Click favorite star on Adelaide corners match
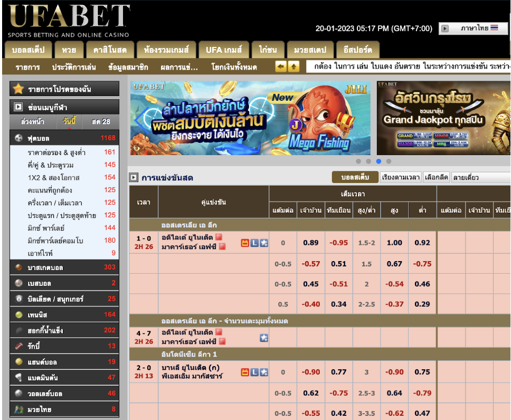Screen dimensions: 511x420 click(264, 338)
